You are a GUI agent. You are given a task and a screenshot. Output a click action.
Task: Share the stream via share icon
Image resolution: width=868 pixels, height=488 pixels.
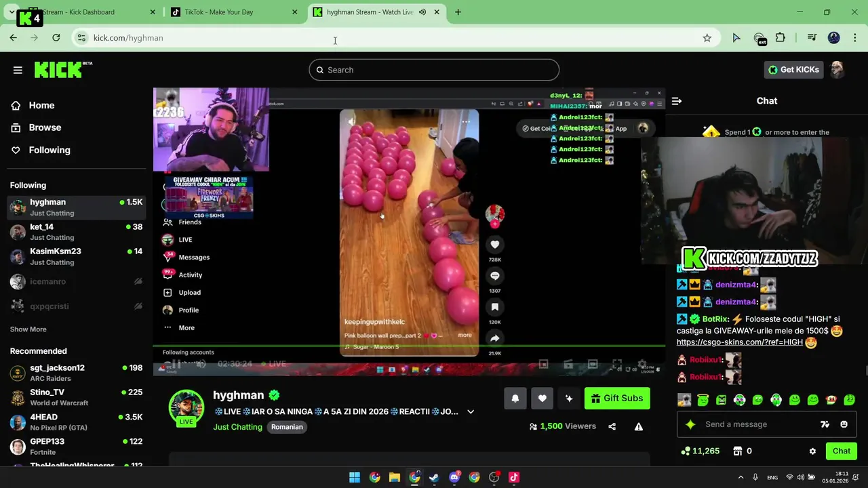point(612,426)
